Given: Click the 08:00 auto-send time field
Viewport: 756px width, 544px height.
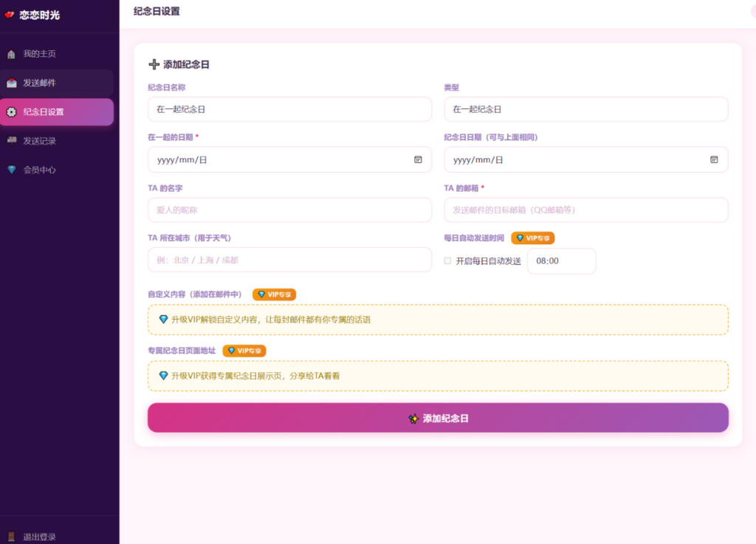Looking at the screenshot, I should pyautogui.click(x=562, y=261).
